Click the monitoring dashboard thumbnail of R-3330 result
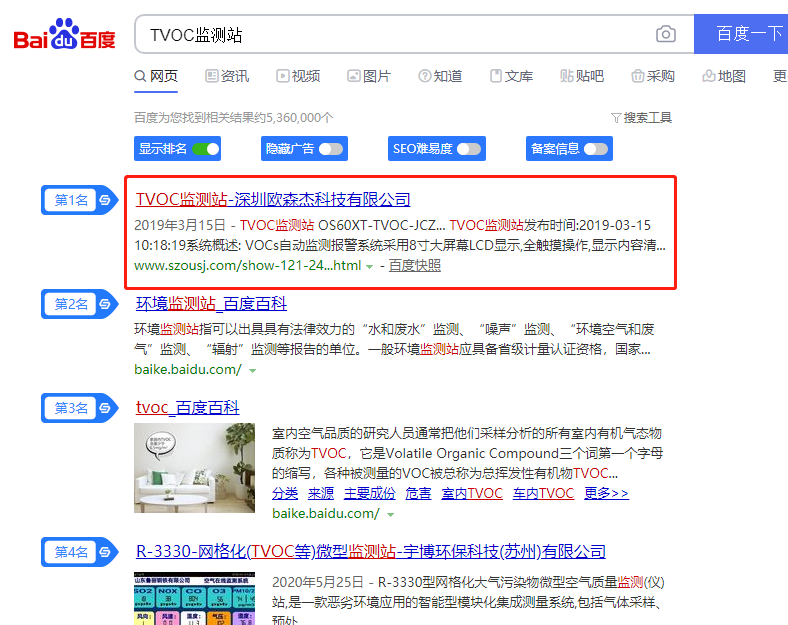The height and width of the screenshot is (625, 788). (194, 598)
